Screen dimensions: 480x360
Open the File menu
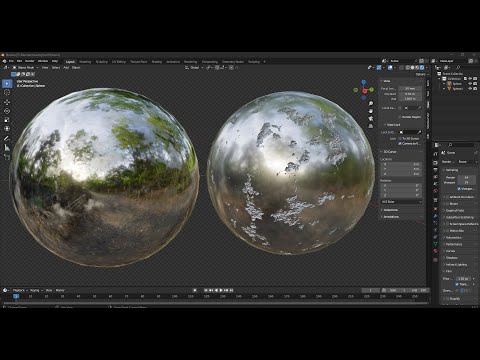(11, 61)
